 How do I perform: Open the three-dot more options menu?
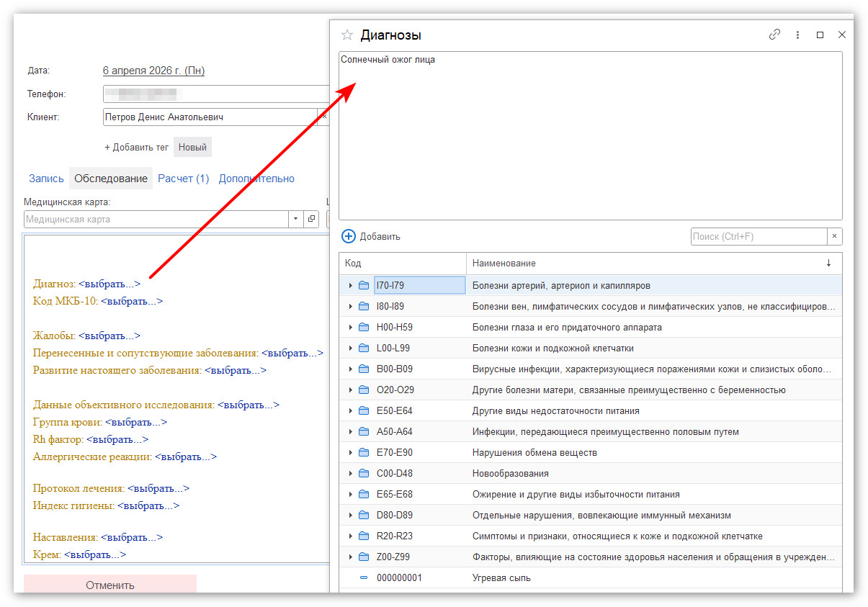pos(797,35)
